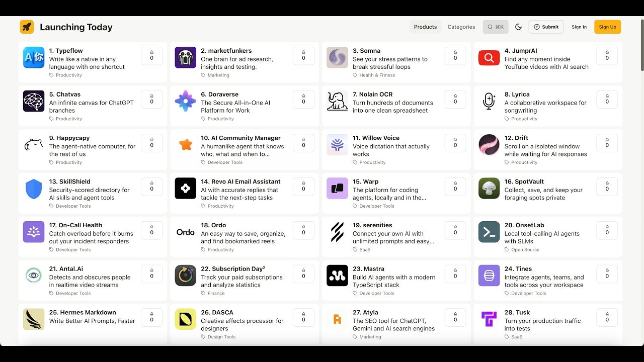
Task: Open the JumprAI red search icon
Action: [489, 57]
